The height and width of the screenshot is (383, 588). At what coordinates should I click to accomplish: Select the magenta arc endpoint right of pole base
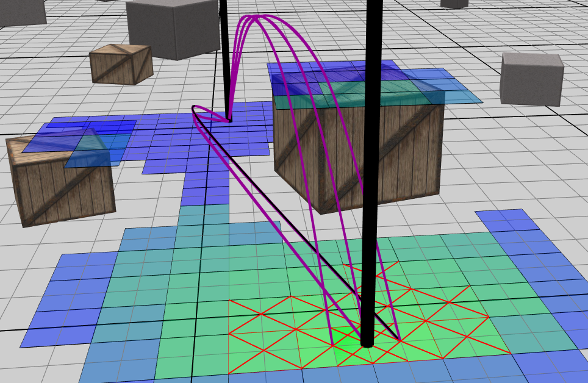point(398,337)
